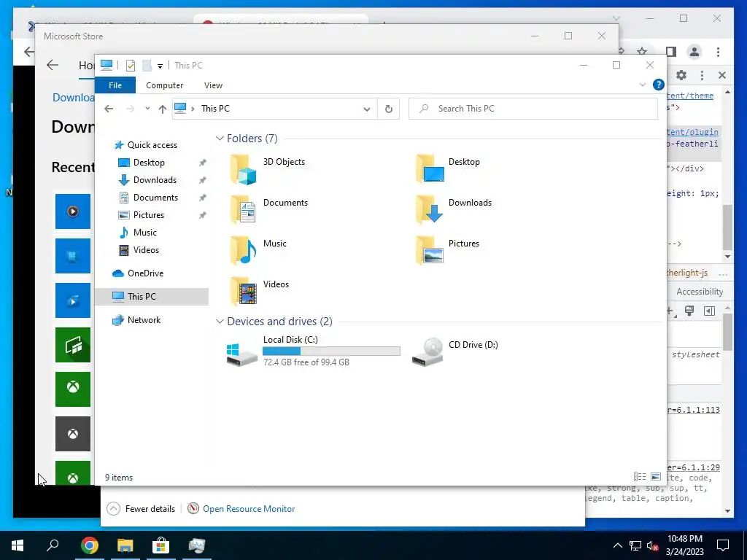Switch to details view layout icon
The width and height of the screenshot is (747, 560).
click(x=640, y=477)
